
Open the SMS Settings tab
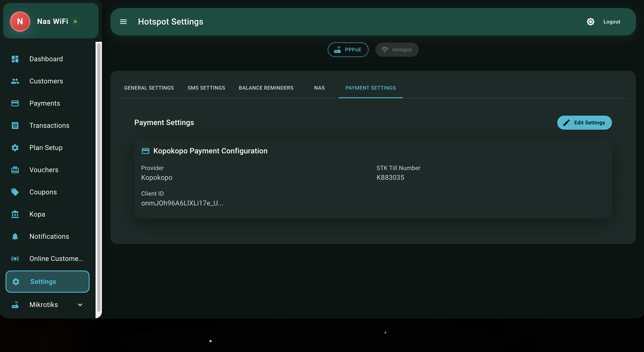coord(206,88)
